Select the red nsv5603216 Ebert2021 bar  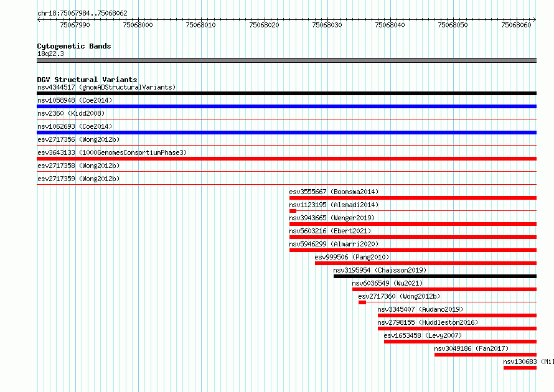point(413,237)
